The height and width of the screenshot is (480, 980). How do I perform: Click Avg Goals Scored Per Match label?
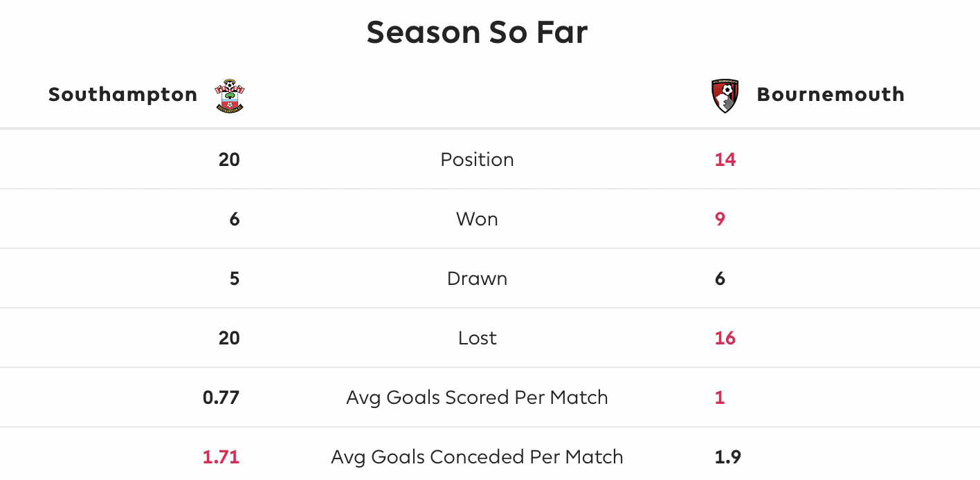[477, 398]
